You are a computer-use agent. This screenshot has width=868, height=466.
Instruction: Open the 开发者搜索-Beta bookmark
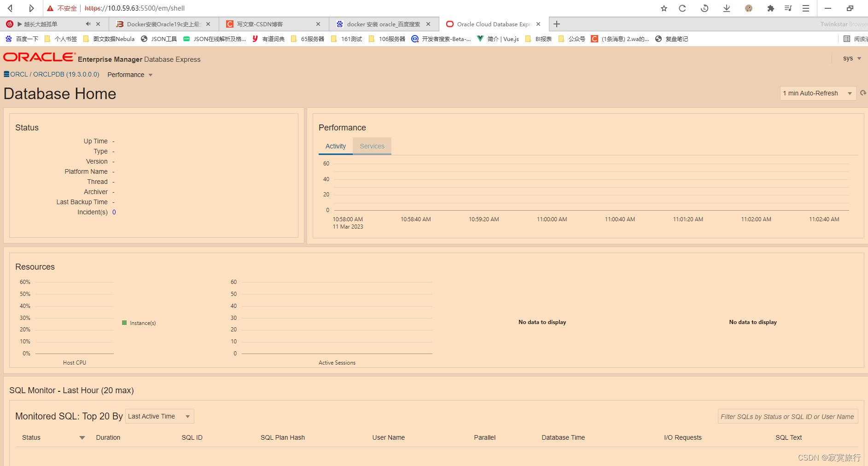[x=441, y=39]
